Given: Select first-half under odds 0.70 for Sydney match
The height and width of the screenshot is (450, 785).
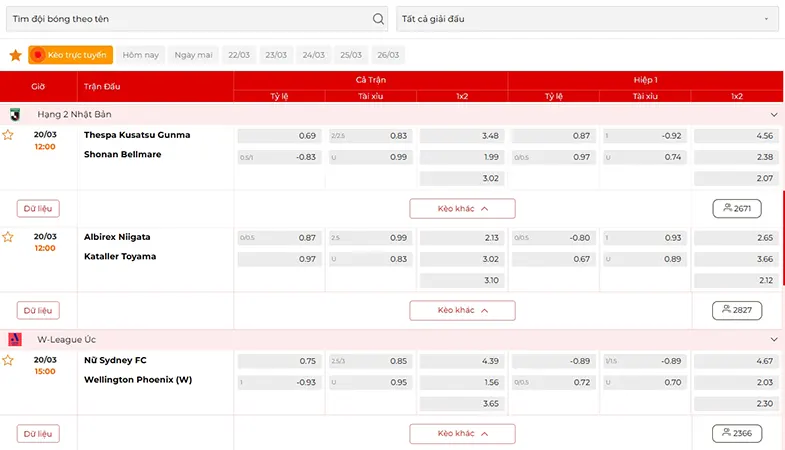Looking at the screenshot, I should [x=645, y=382].
